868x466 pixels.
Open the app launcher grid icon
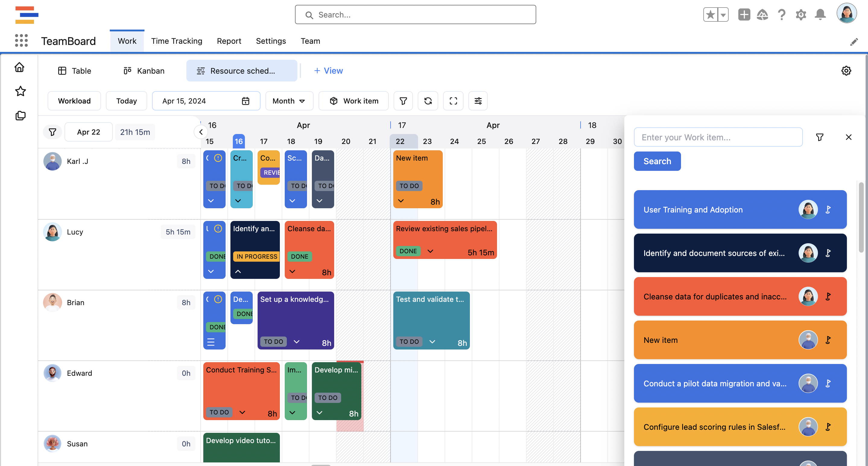click(21, 40)
